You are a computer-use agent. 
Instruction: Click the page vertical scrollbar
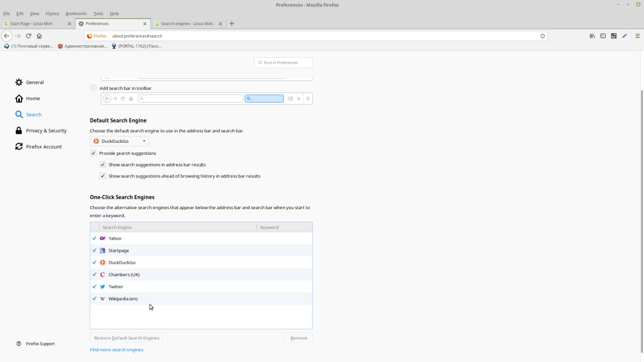coord(641,221)
